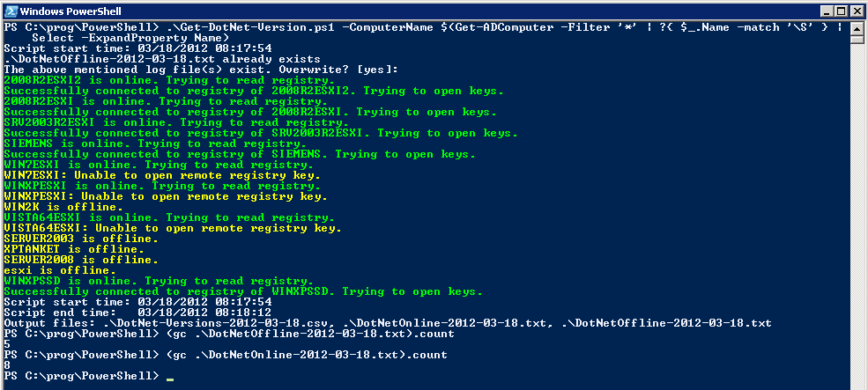Open the PowerShell system menu icon

(10, 11)
